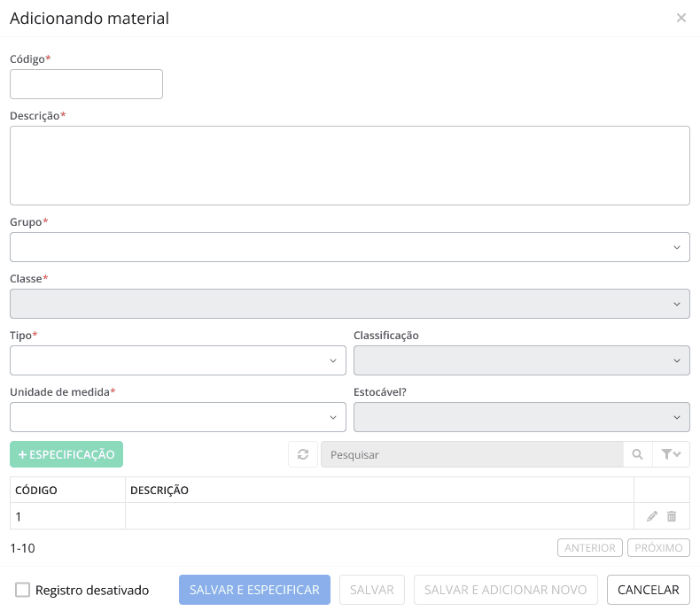This screenshot has width=700, height=611.
Task: Close the Adicionando material dialog
Action: click(x=681, y=18)
